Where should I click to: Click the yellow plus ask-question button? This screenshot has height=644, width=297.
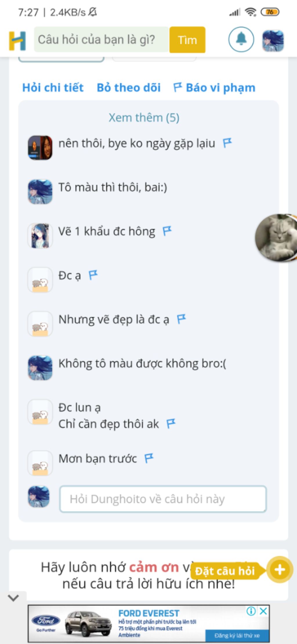[x=279, y=570]
